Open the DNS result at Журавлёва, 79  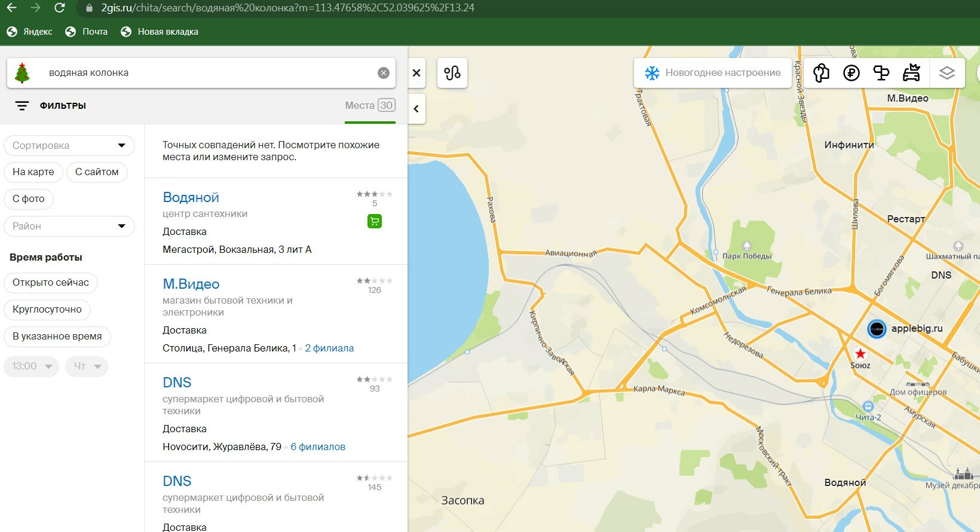pos(177,383)
